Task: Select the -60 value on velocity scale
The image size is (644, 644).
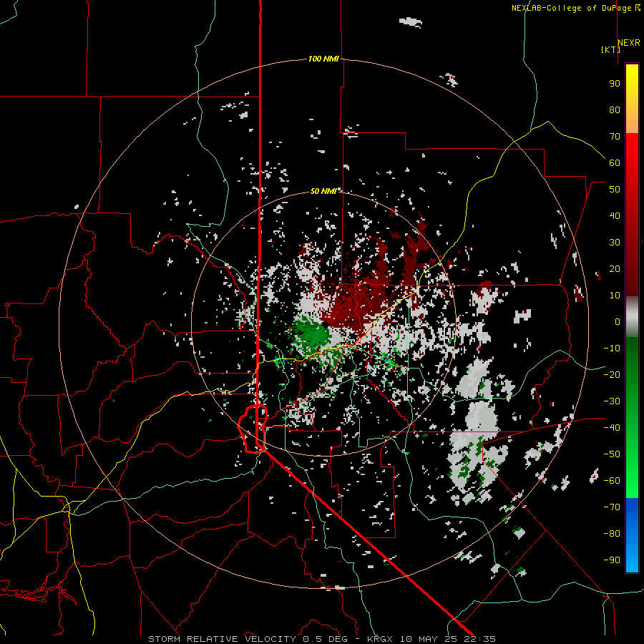Action: coord(612,481)
